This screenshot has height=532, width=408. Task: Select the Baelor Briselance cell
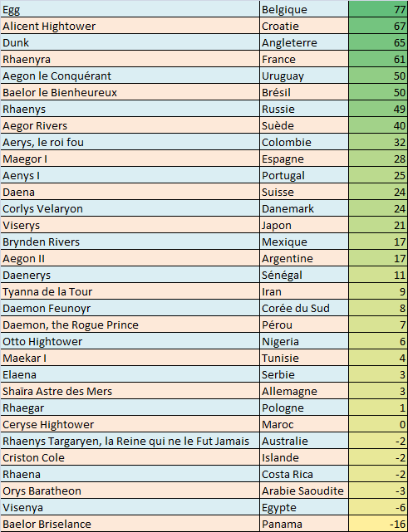coord(130,525)
